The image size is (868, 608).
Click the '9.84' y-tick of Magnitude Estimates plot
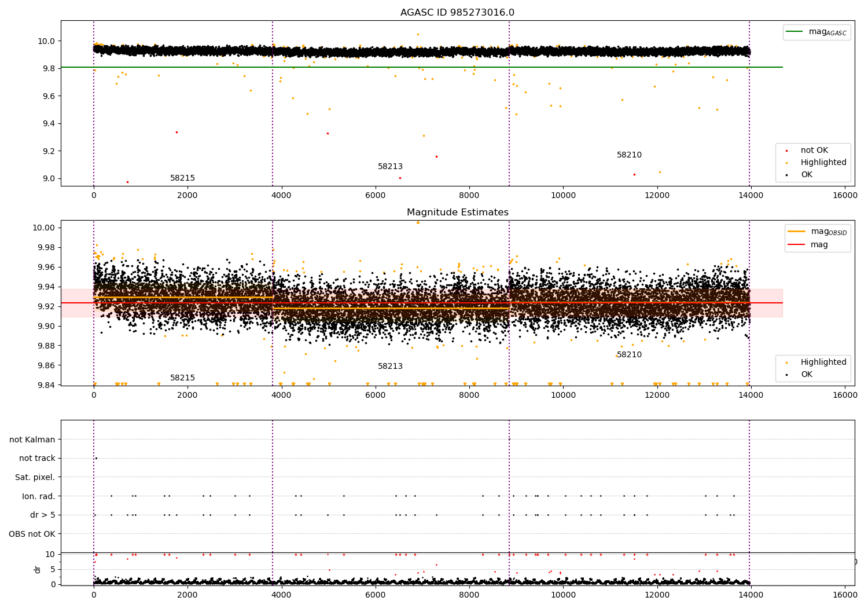coord(46,385)
